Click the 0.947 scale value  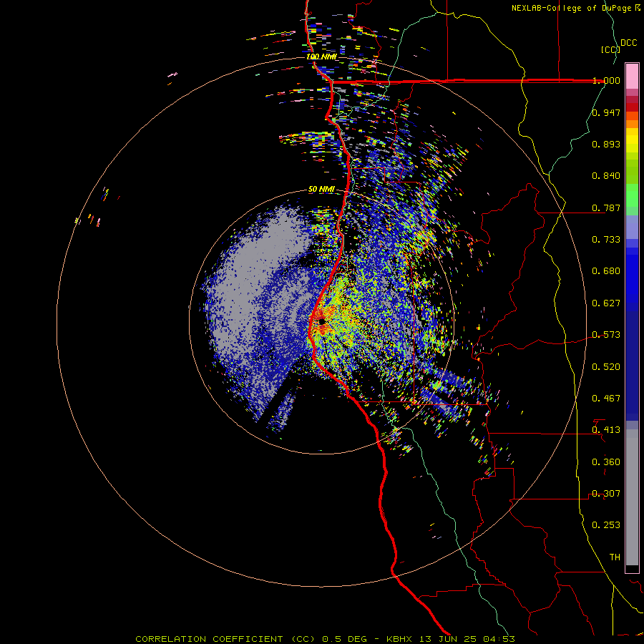(606, 112)
